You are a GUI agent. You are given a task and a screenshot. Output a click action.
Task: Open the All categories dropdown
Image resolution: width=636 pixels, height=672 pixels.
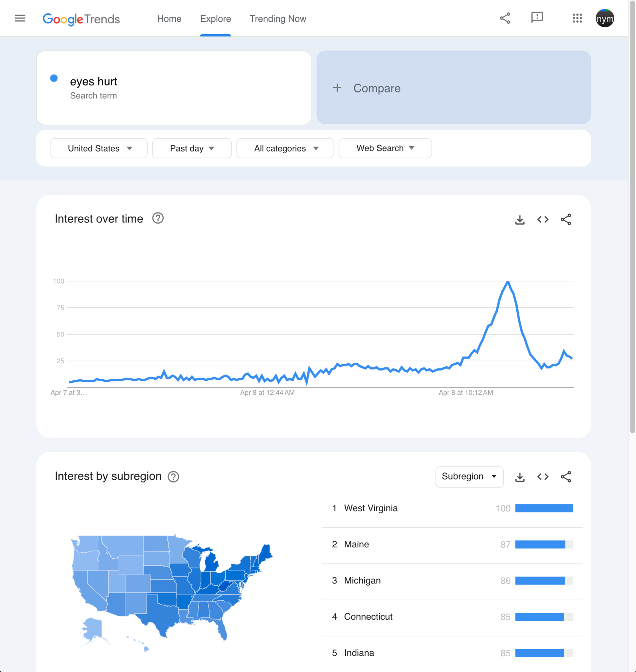click(285, 148)
